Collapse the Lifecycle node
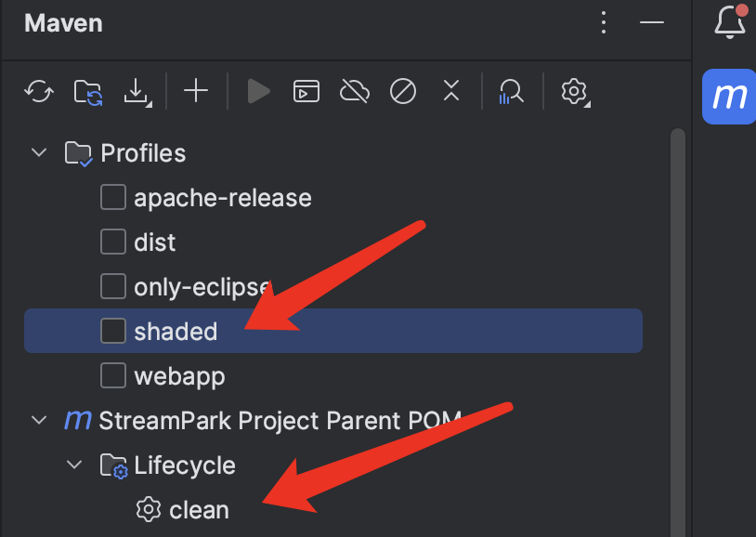This screenshot has height=537, width=756. 74,465
